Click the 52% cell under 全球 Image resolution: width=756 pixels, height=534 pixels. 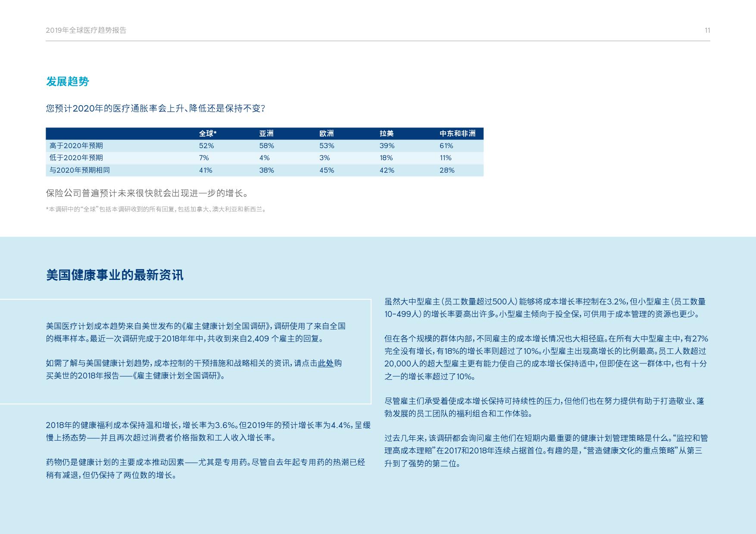(x=206, y=146)
